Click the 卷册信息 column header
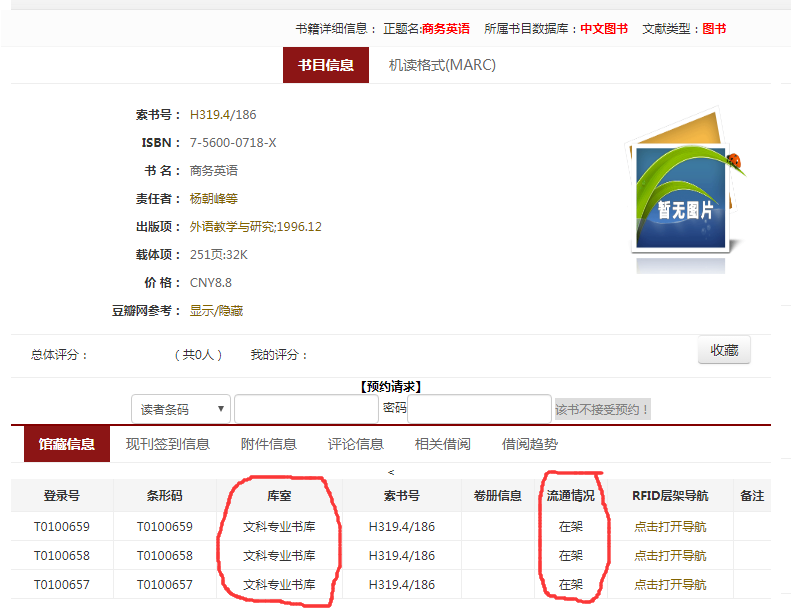Screen dimensions: 791x611 [x=497, y=495]
